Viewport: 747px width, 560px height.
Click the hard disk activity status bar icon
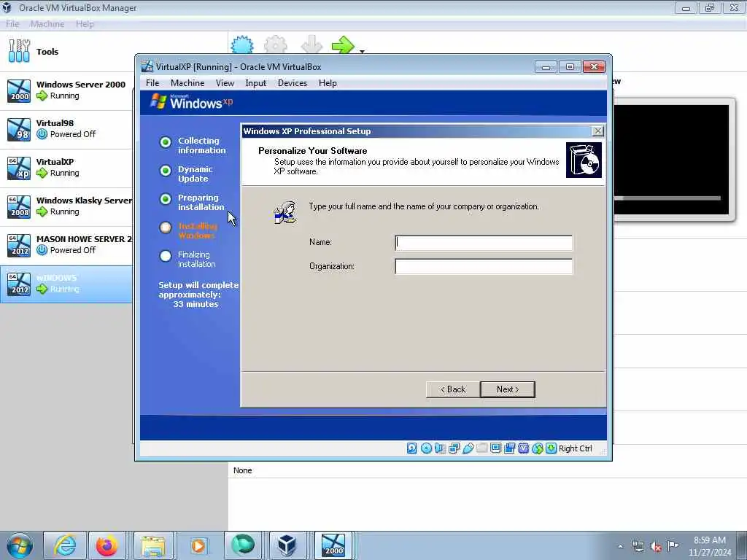point(412,448)
